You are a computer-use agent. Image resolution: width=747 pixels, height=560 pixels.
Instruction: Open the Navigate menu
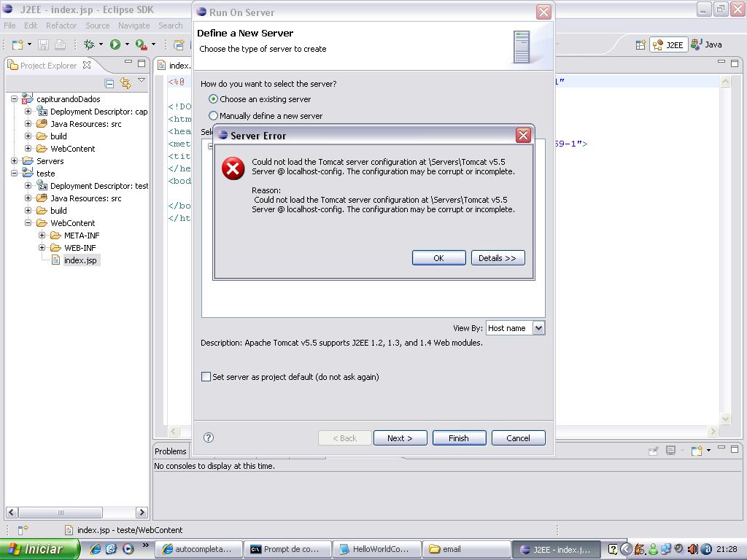134,26
